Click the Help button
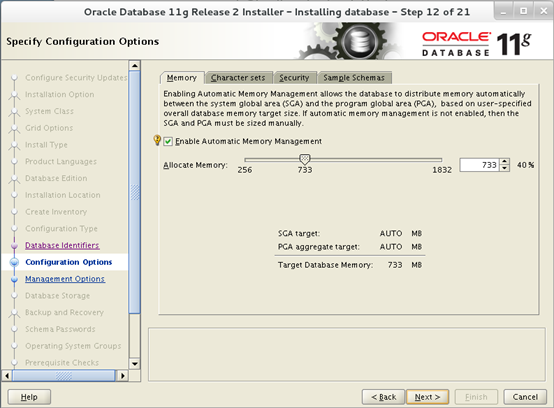 point(29,397)
